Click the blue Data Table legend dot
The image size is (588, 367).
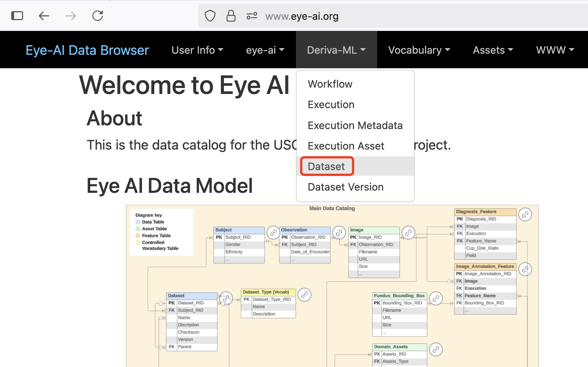tap(138, 222)
